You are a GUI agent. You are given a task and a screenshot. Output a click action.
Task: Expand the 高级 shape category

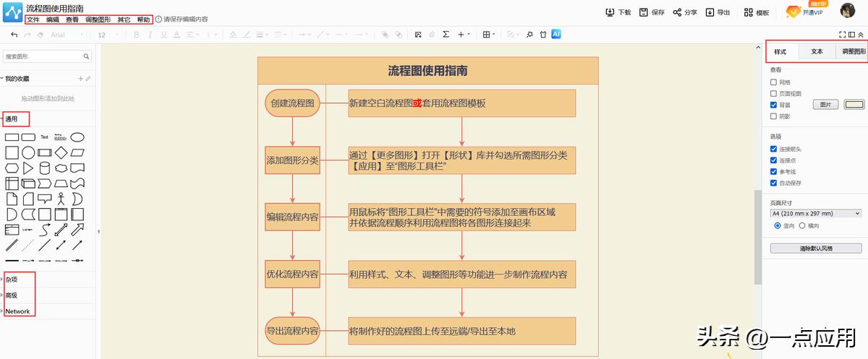tap(12, 295)
